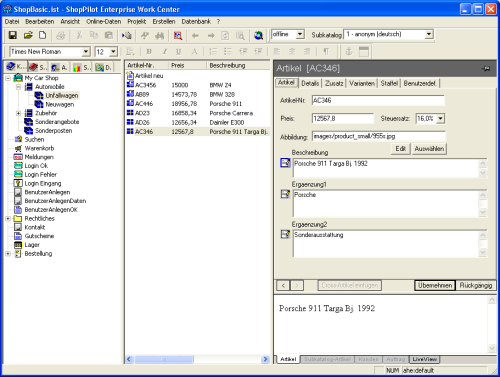Viewport: 500px width, 377px height.
Task: Open the Online-Daten menu
Action: (104, 21)
